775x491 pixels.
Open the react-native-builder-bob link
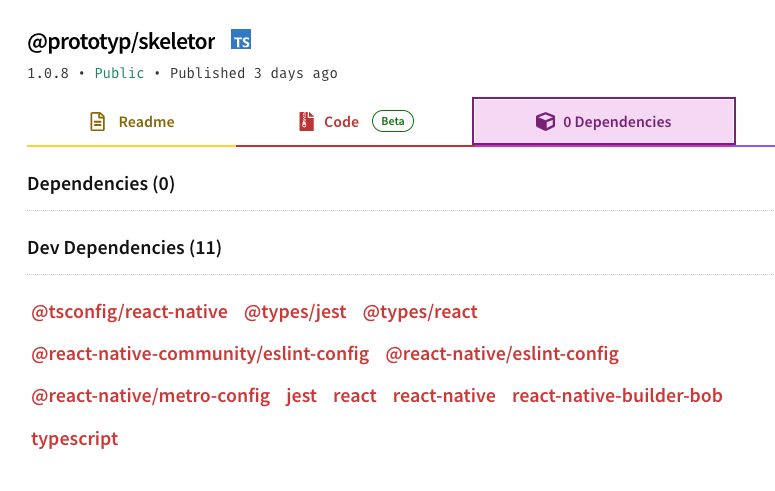(617, 396)
